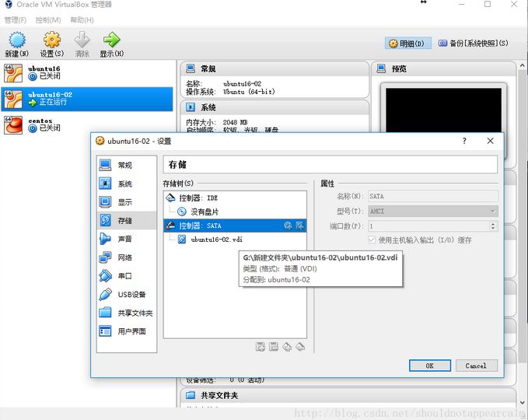Click the controller name (名称) field SATA
The height and width of the screenshot is (420, 528).
(x=432, y=196)
